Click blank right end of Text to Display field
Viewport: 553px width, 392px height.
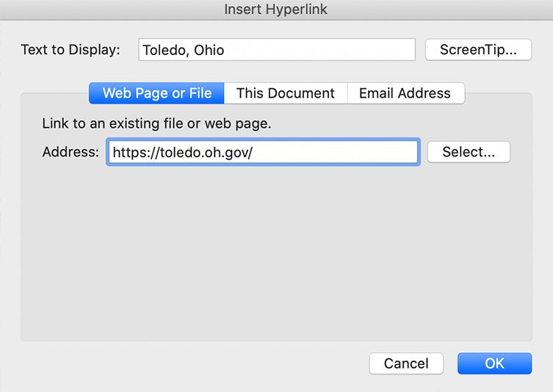click(x=367, y=51)
